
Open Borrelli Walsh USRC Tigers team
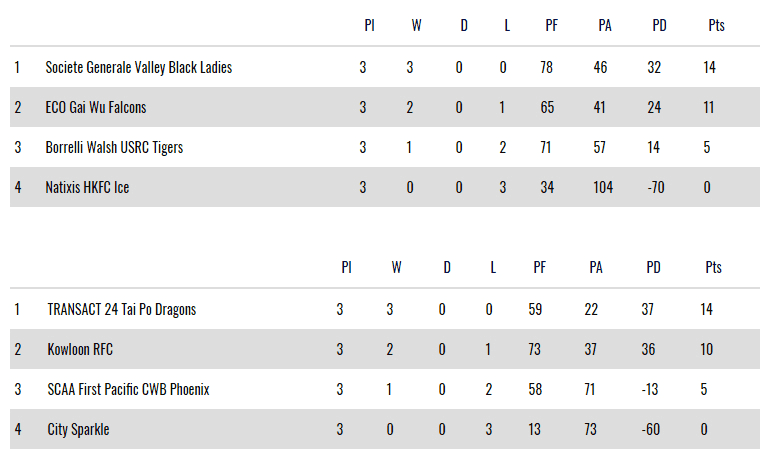114,148
